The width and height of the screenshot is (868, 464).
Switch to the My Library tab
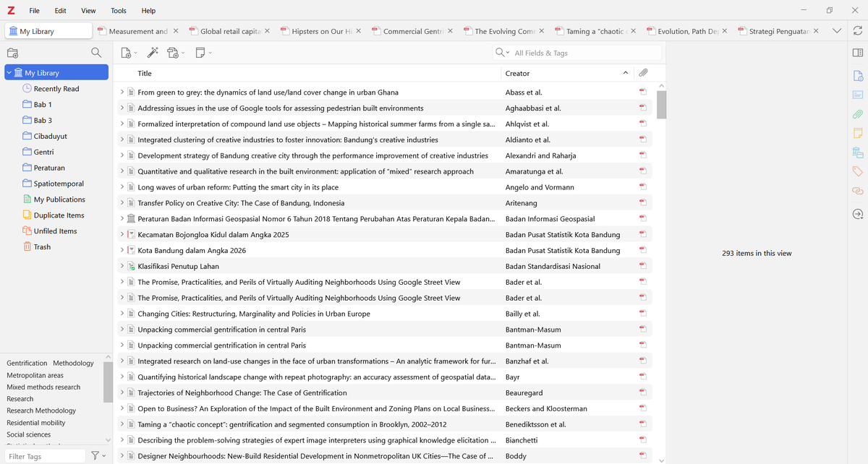pos(49,31)
